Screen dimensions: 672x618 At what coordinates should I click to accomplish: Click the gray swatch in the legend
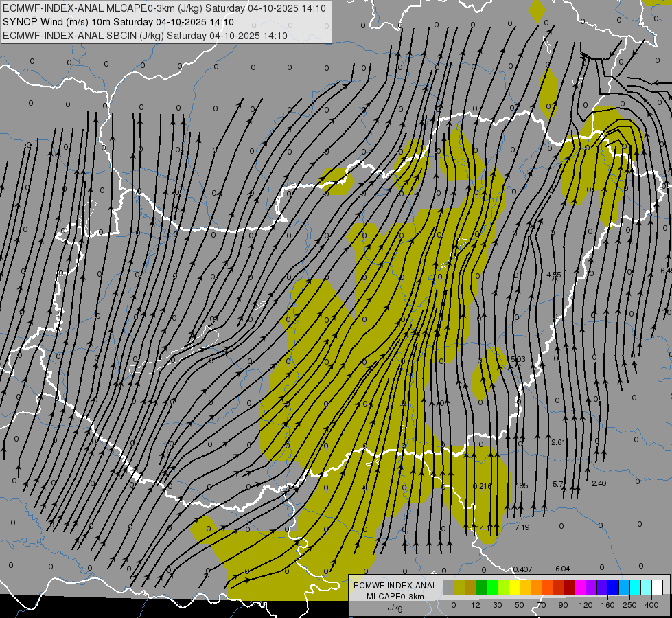point(449,587)
